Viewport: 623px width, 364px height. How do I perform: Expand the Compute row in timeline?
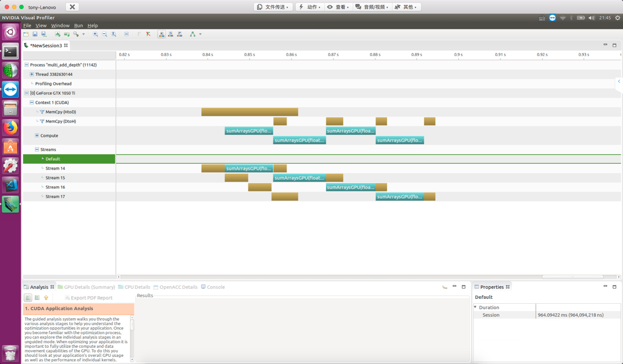point(37,136)
